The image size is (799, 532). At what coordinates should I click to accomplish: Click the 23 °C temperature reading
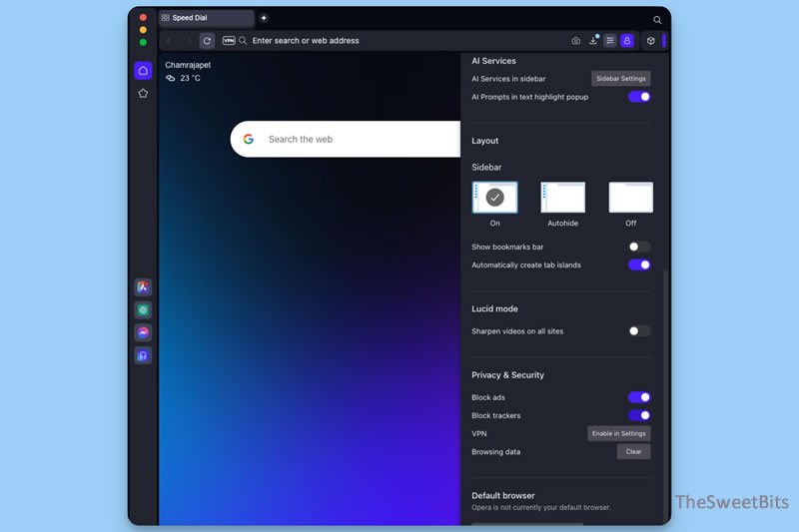190,78
